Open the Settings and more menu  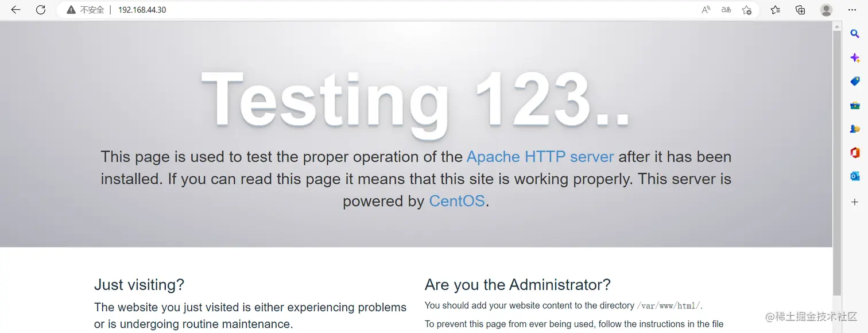(x=852, y=10)
